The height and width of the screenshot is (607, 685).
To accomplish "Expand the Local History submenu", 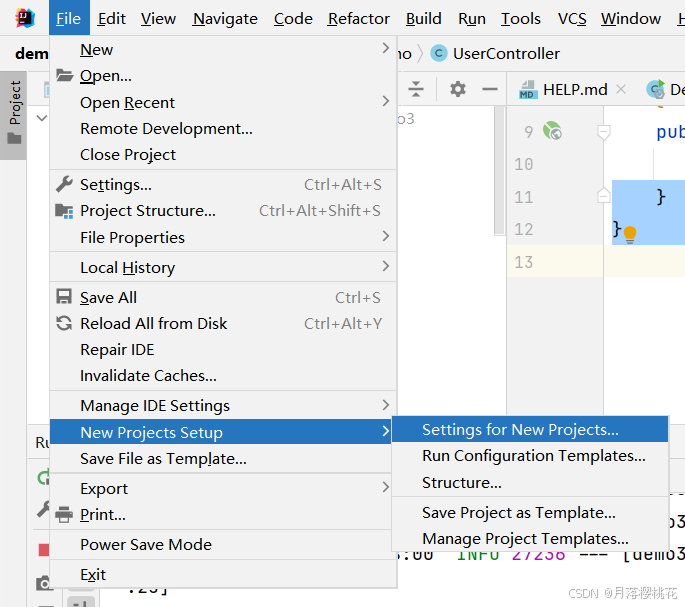I will coord(127,267).
